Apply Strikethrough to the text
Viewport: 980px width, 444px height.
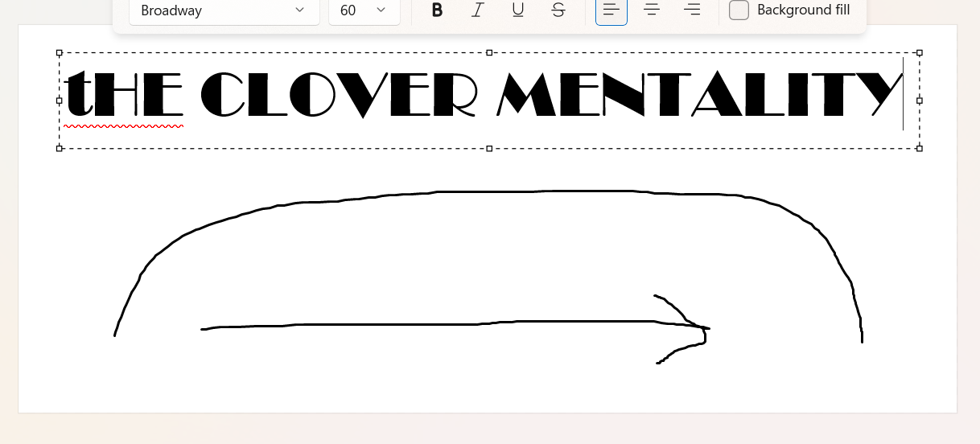[558, 10]
